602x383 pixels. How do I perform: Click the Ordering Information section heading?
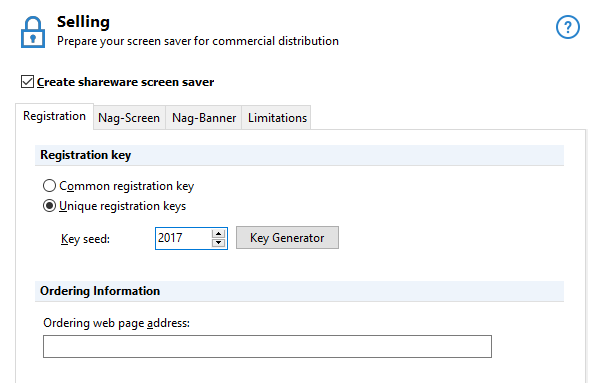100,291
